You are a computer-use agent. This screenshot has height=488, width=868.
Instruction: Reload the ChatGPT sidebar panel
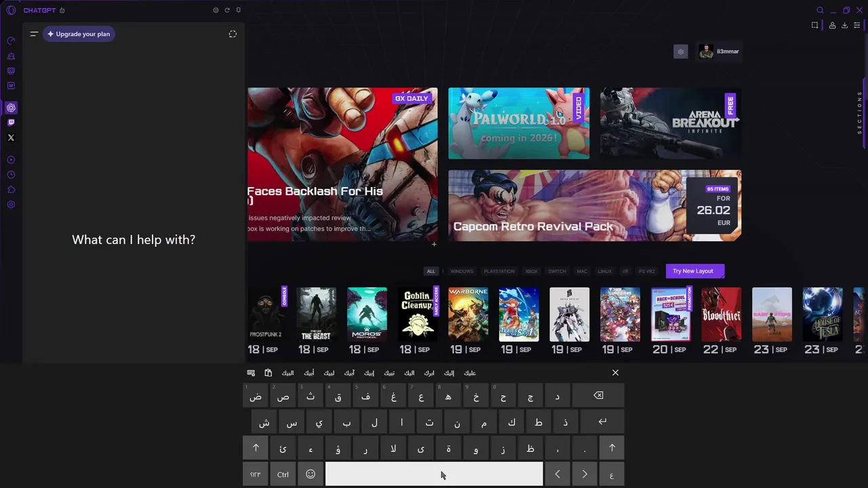coord(227,10)
